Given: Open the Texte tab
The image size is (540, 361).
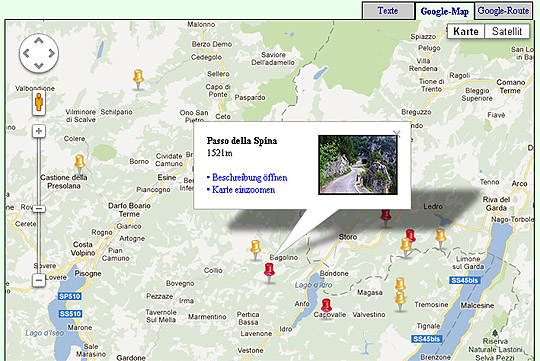Looking at the screenshot, I should pos(388,11).
